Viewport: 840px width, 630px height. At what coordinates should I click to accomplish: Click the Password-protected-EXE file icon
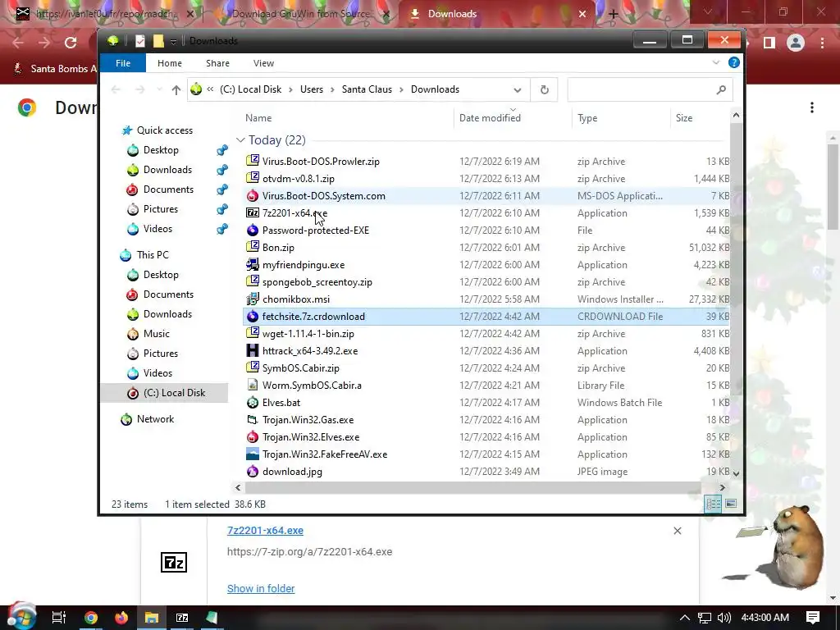tap(253, 230)
